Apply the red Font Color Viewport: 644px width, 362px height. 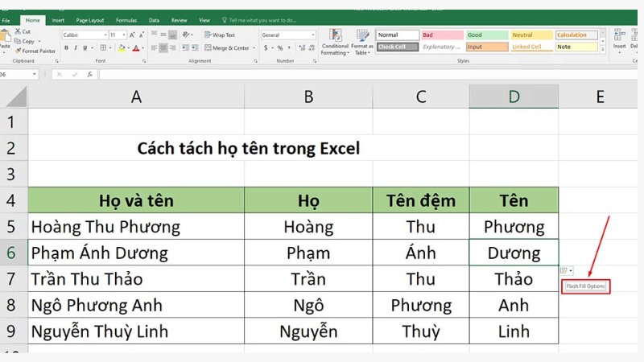tap(136, 48)
